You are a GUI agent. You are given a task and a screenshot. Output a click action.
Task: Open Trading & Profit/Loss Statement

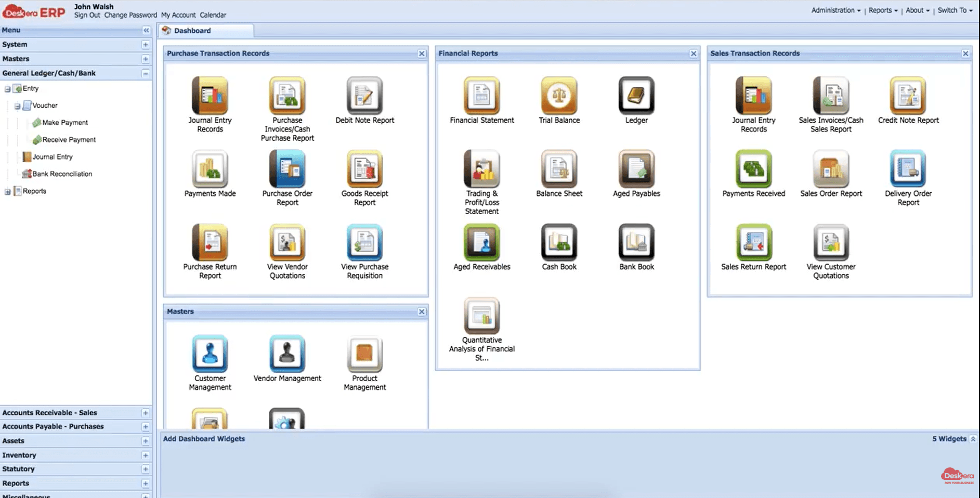click(x=482, y=169)
